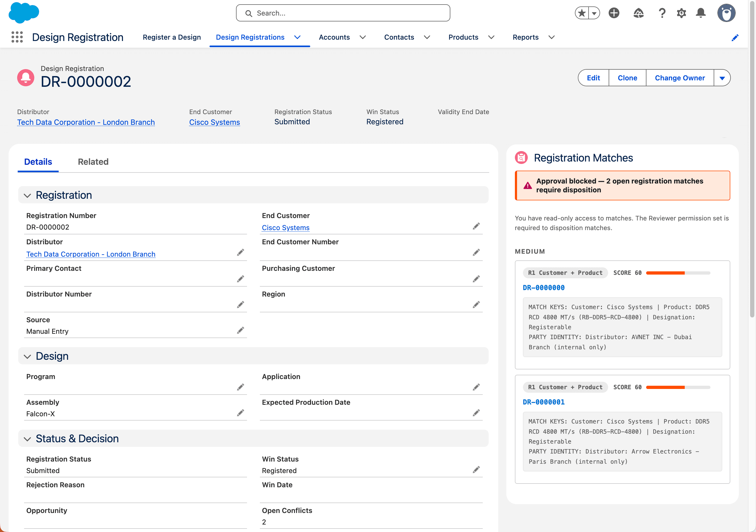756x532 pixels.
Task: Edit the Application field pencil
Action: [x=476, y=387]
